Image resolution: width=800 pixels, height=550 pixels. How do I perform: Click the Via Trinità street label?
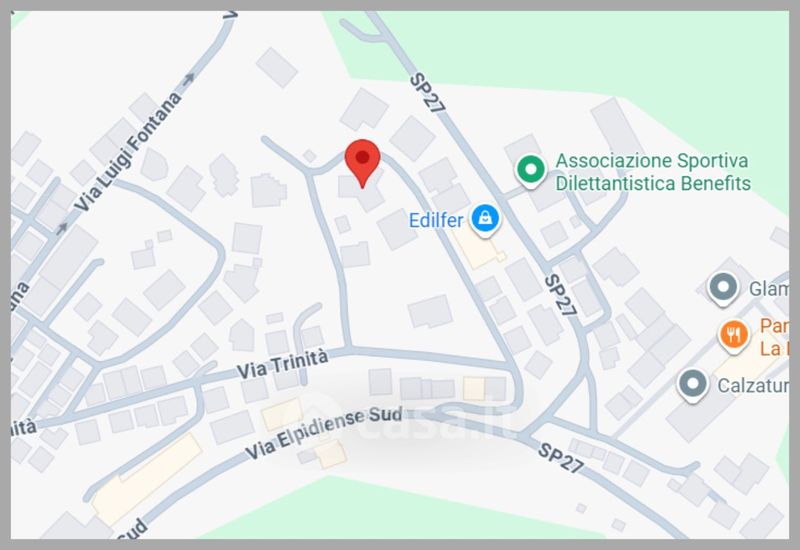(x=282, y=364)
